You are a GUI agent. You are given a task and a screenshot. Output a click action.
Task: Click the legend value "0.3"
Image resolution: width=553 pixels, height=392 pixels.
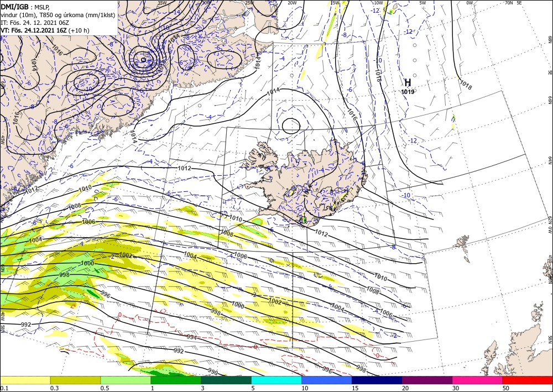[x=54, y=388]
